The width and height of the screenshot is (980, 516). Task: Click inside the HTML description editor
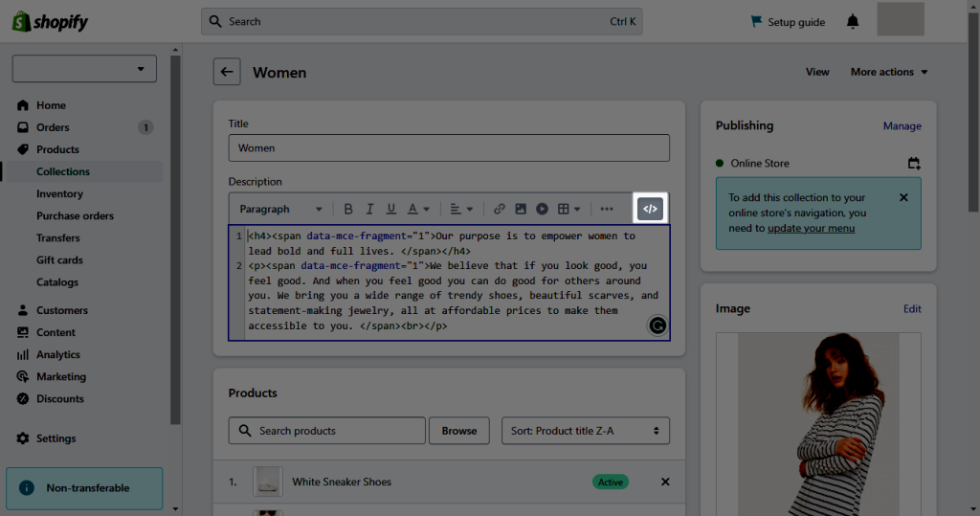449,282
